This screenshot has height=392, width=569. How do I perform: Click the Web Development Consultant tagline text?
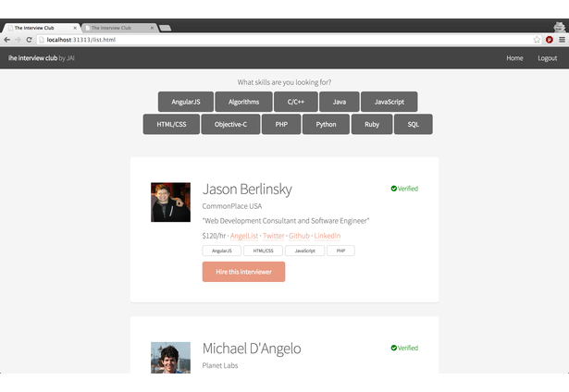(286, 221)
